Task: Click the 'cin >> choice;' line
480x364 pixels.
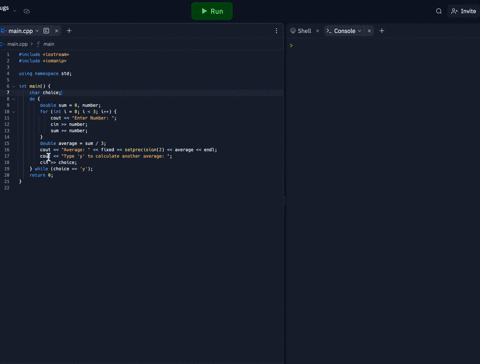Action: coord(58,162)
